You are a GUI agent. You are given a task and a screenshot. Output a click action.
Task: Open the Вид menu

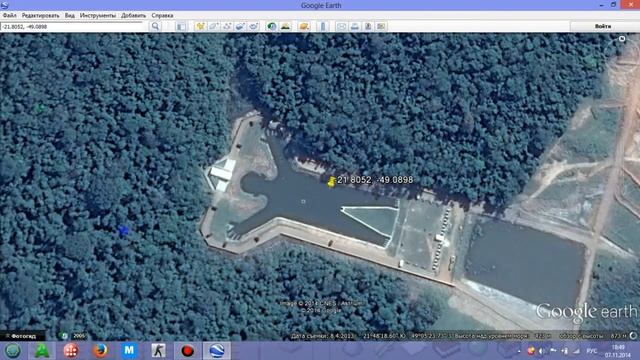tap(70, 16)
